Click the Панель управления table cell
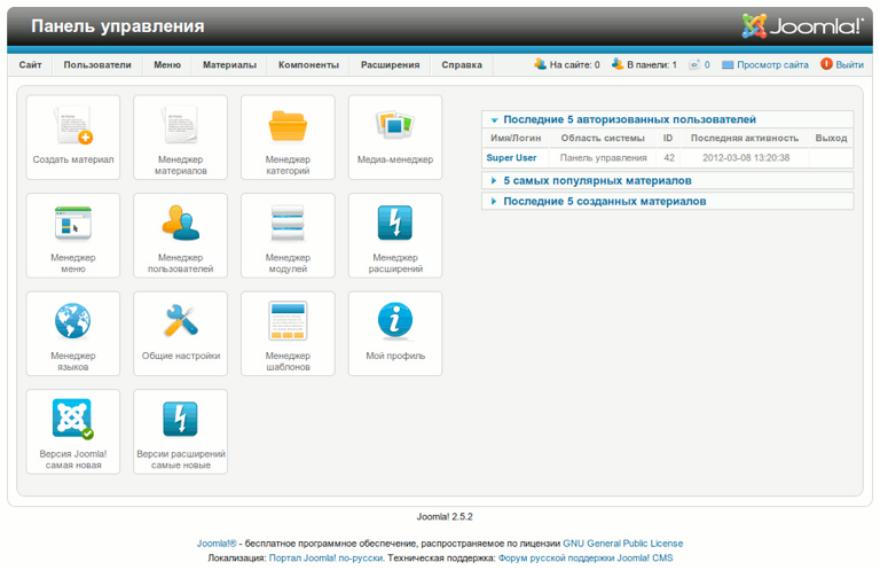 (603, 158)
